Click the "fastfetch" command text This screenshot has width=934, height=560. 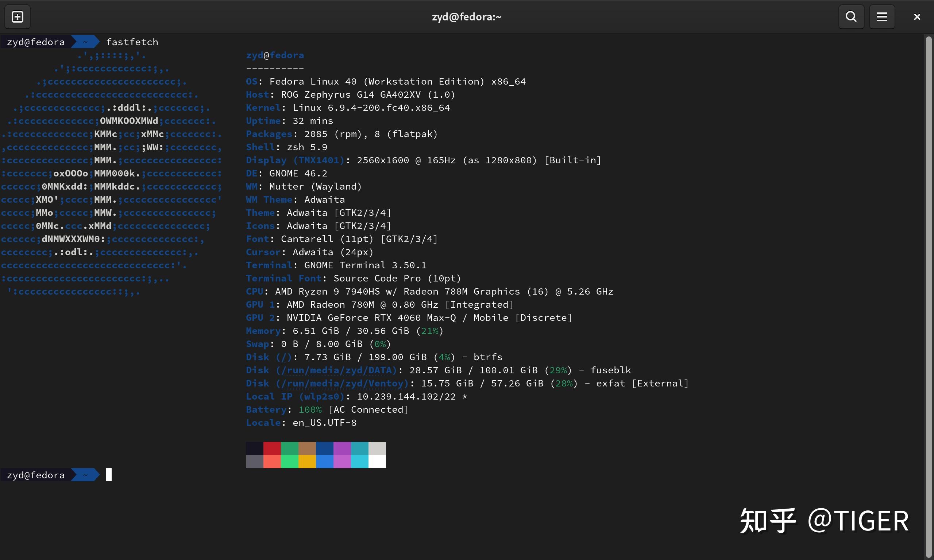(132, 42)
